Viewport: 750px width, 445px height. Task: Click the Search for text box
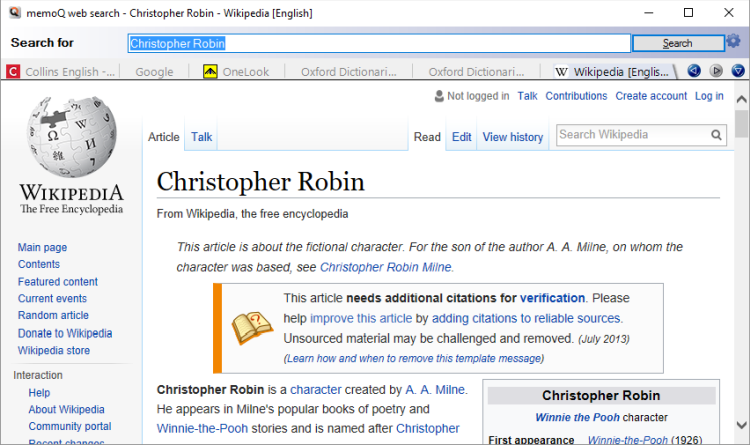click(380, 43)
